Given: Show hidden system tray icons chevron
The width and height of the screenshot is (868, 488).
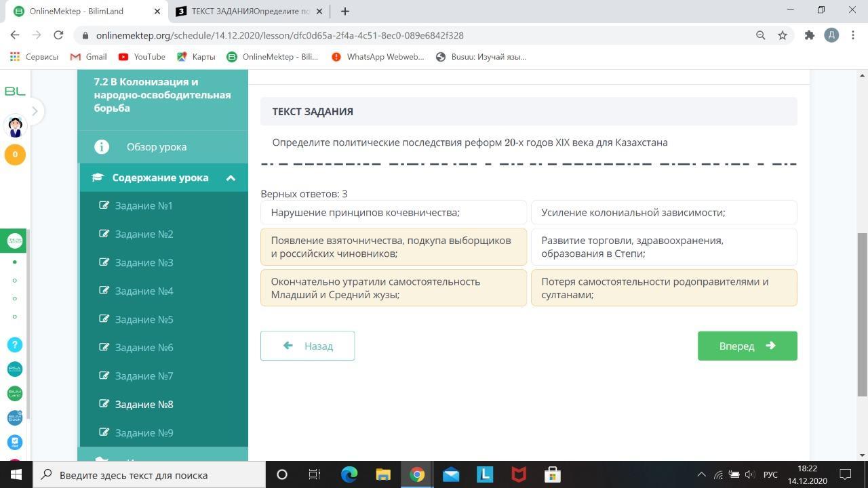Looking at the screenshot, I should point(701,474).
